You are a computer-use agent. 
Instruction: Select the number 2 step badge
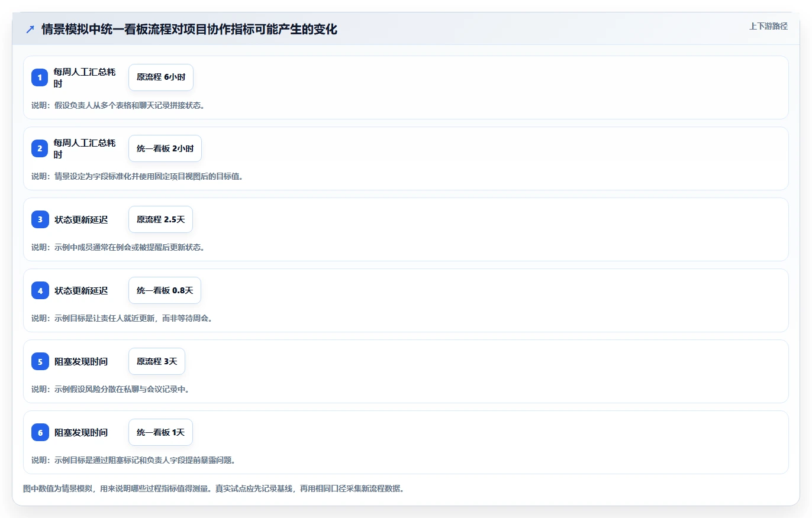tap(40, 148)
